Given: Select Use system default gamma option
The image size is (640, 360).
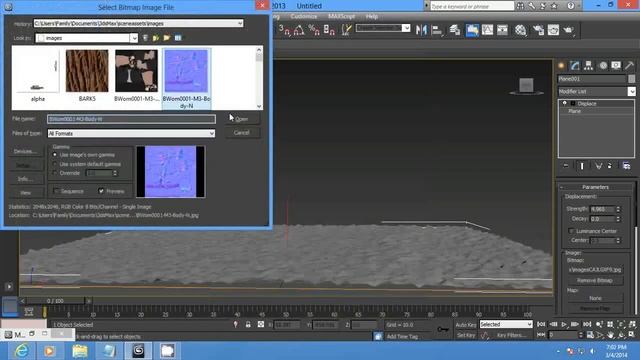Looking at the screenshot, I should 55,164.
